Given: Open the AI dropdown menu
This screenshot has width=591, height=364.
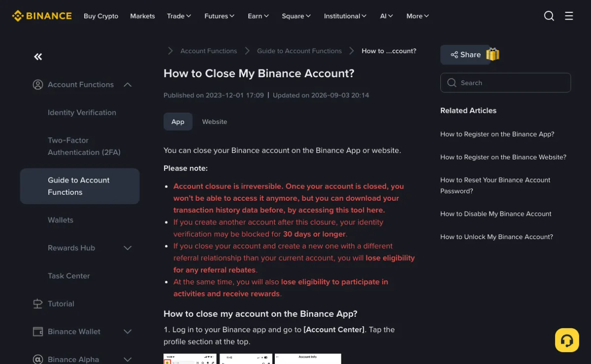Looking at the screenshot, I should click(387, 16).
